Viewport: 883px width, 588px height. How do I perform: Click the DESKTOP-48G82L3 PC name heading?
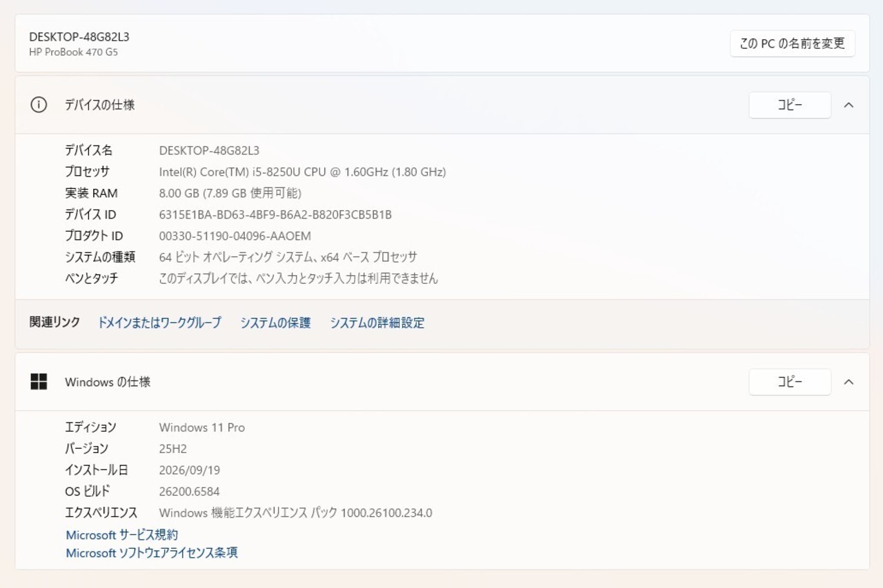[79, 37]
